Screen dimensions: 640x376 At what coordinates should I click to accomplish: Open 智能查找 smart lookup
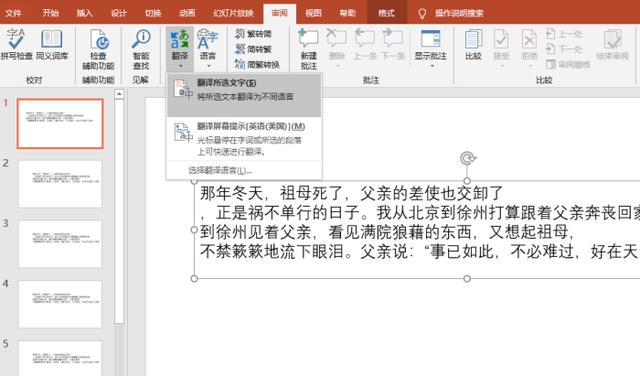141,49
